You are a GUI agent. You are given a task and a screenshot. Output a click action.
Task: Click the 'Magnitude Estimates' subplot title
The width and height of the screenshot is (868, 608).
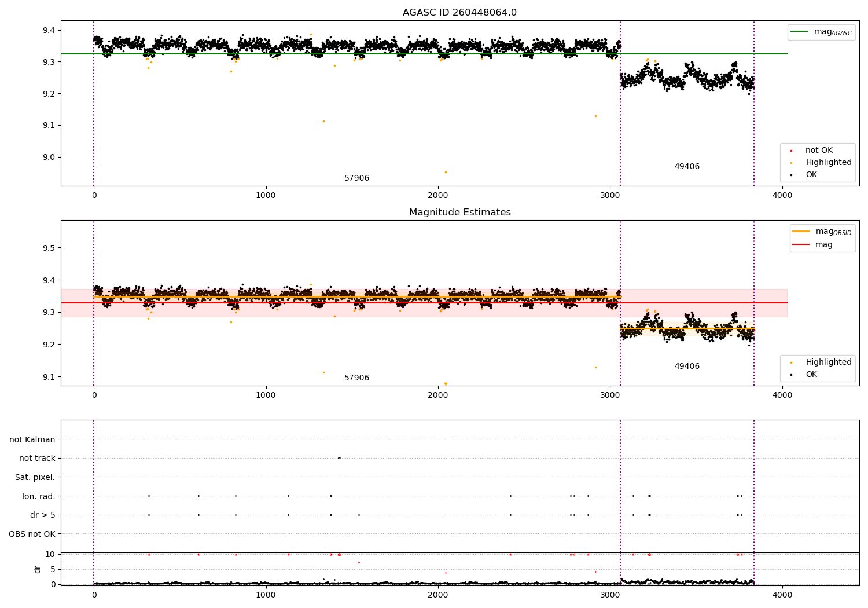[459, 213]
